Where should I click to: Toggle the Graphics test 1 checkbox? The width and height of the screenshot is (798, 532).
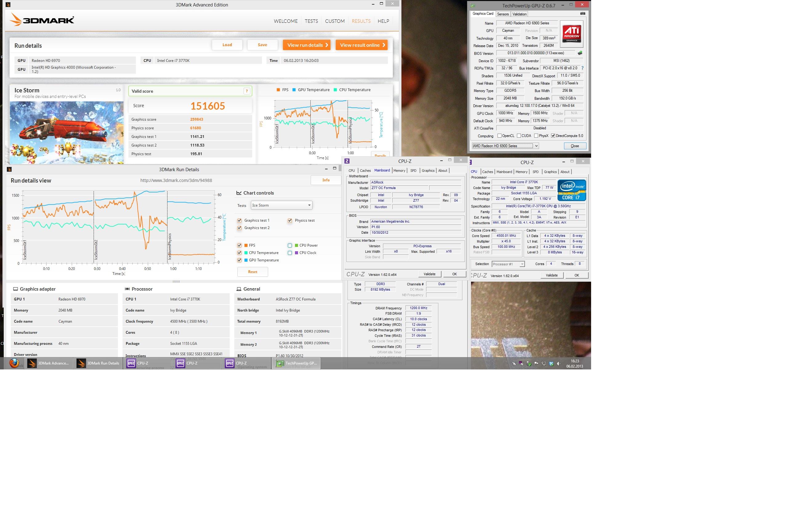pos(240,220)
